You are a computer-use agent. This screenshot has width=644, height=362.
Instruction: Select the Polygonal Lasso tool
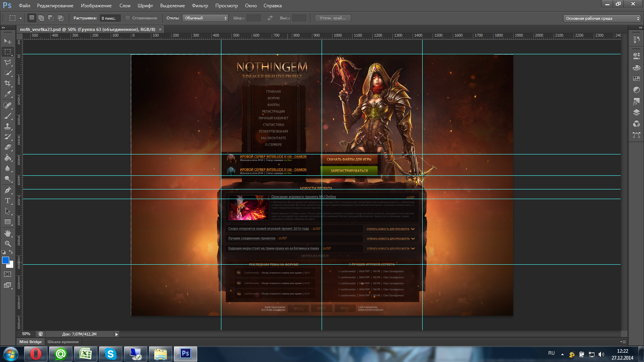point(8,62)
